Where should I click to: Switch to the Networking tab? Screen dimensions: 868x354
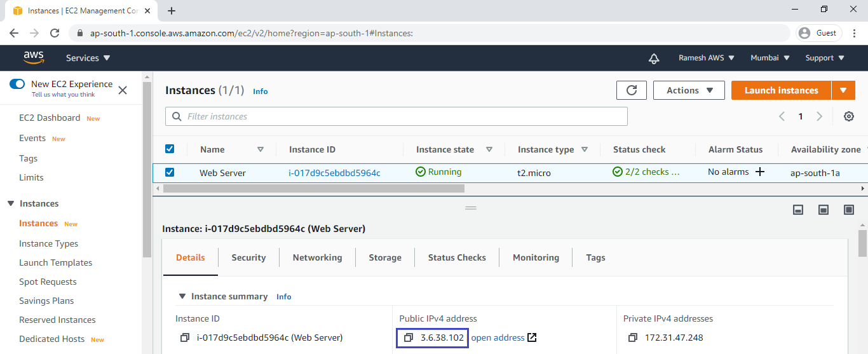point(317,257)
